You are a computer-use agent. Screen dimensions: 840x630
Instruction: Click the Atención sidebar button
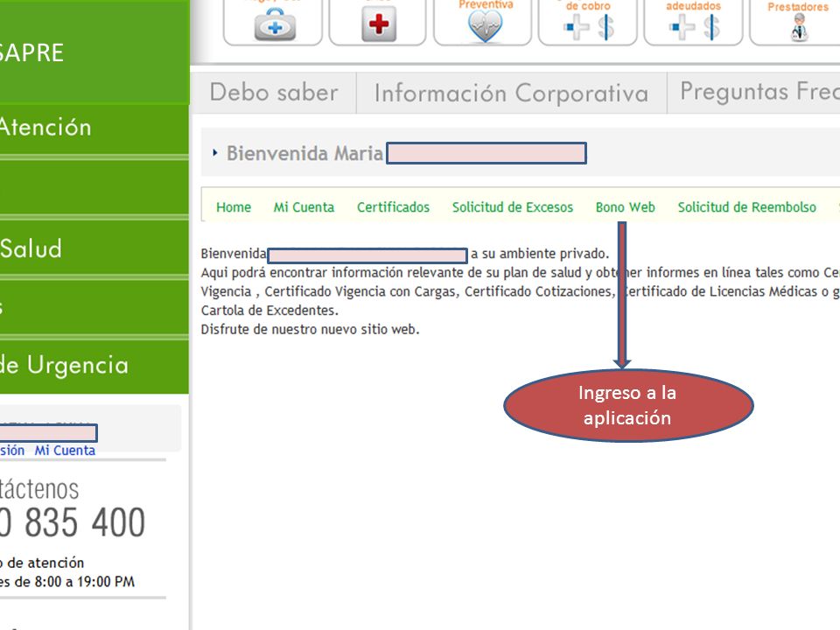click(x=94, y=129)
